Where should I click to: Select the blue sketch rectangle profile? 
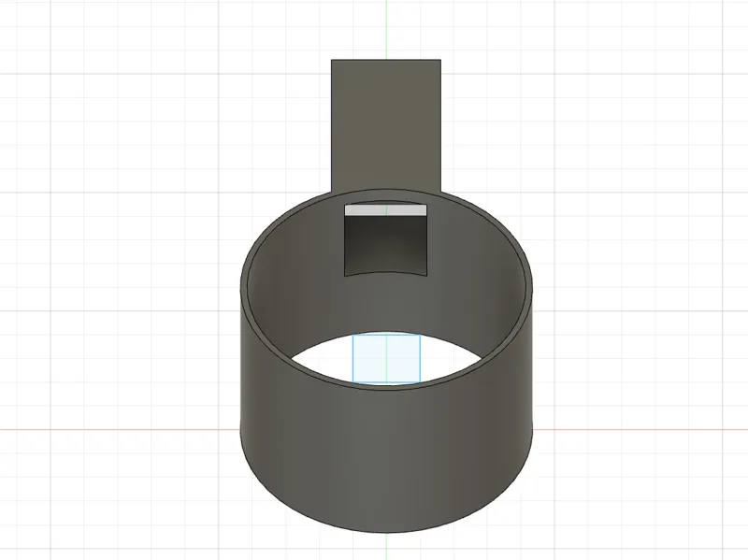pos(386,359)
